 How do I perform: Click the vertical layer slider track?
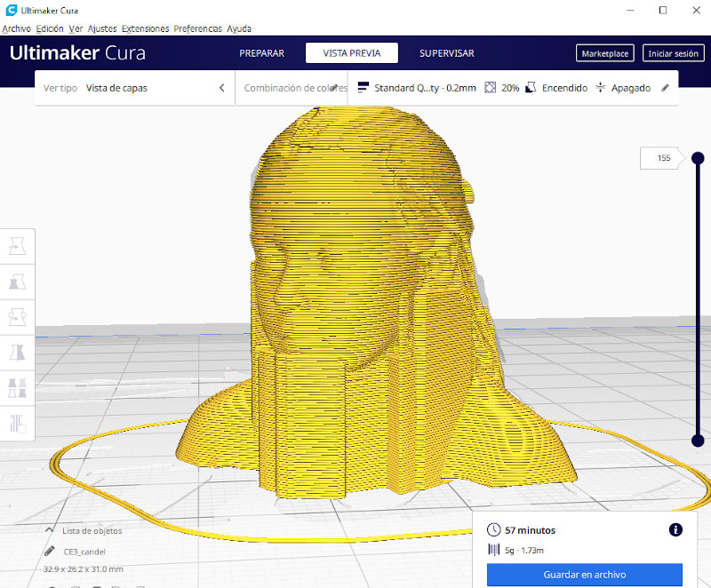click(698, 299)
